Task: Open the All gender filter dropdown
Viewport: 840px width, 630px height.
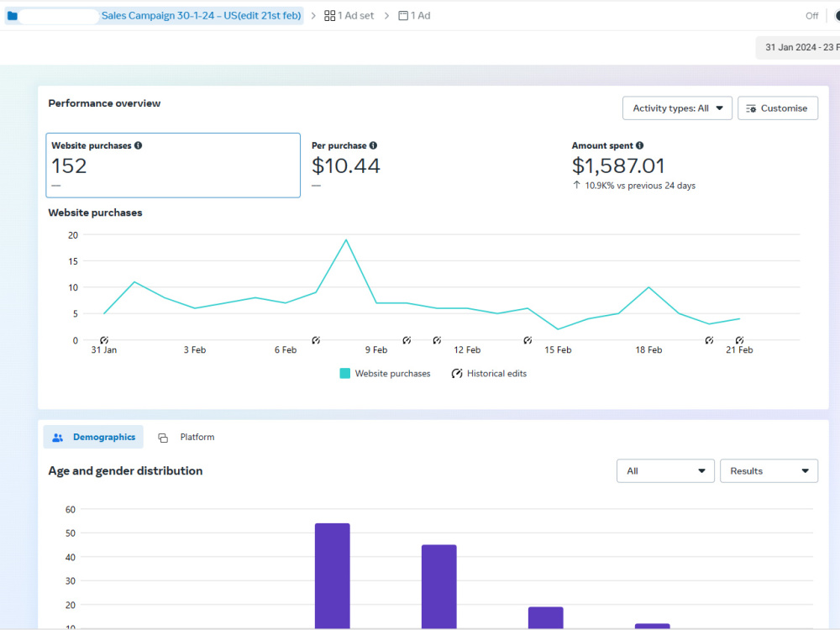Action: point(665,471)
